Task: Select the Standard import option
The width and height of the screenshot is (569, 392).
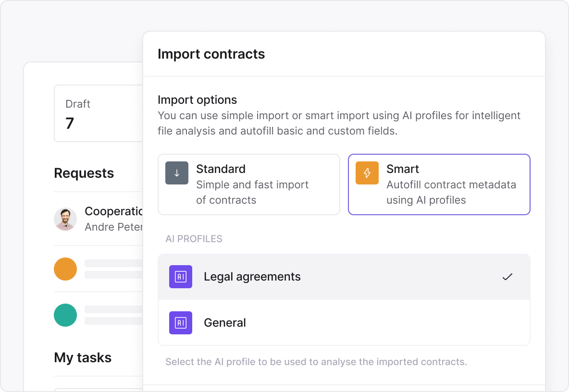Action: coord(249,184)
